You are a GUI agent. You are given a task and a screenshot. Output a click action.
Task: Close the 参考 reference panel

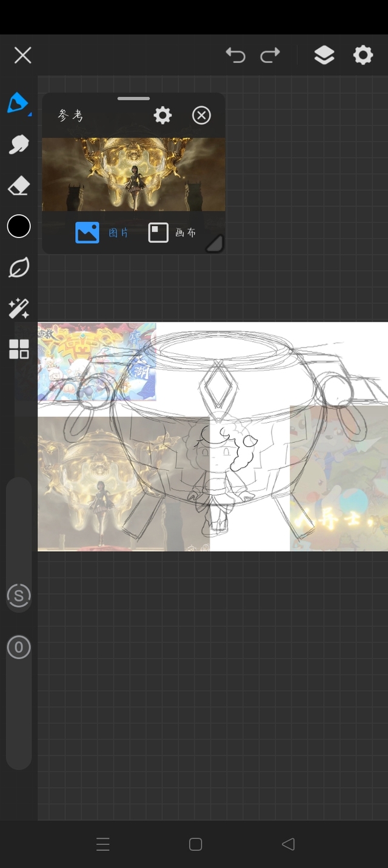point(201,115)
